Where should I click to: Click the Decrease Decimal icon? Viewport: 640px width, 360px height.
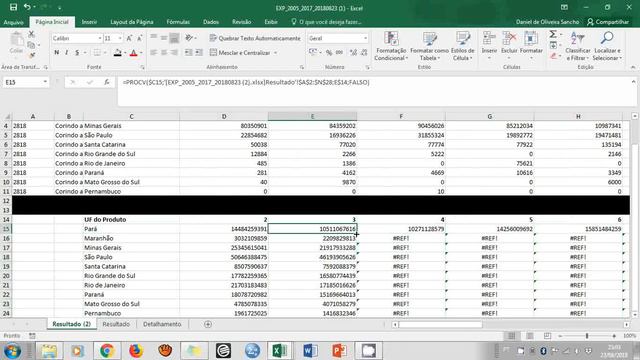(364, 52)
